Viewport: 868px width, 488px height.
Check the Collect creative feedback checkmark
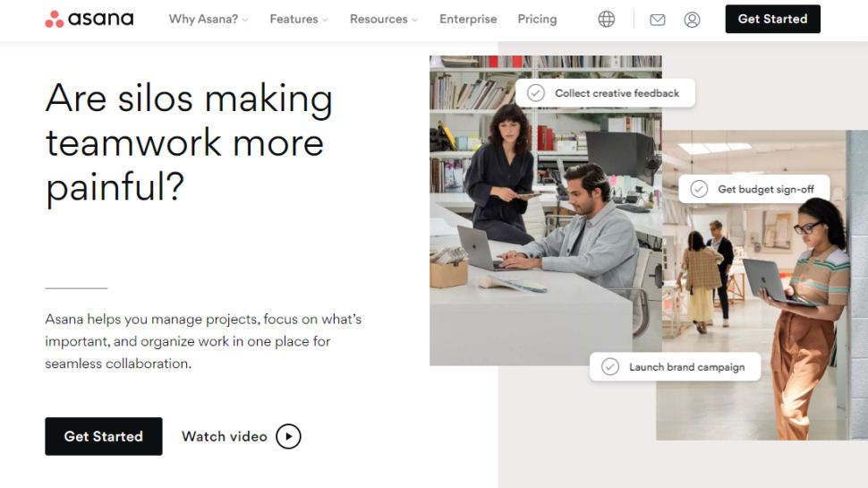pyautogui.click(x=536, y=93)
